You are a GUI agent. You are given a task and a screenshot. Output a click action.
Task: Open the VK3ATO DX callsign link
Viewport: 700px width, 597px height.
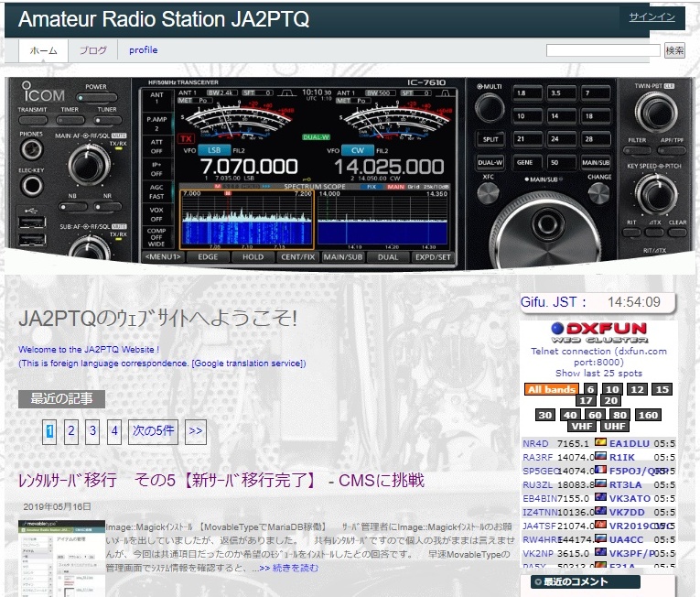point(630,498)
